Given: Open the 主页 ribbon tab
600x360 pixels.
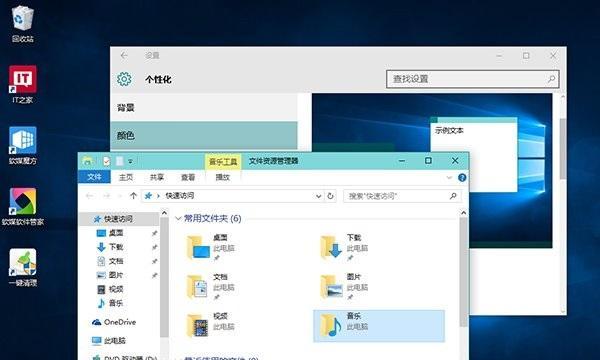Looking at the screenshot, I should coord(126,177).
